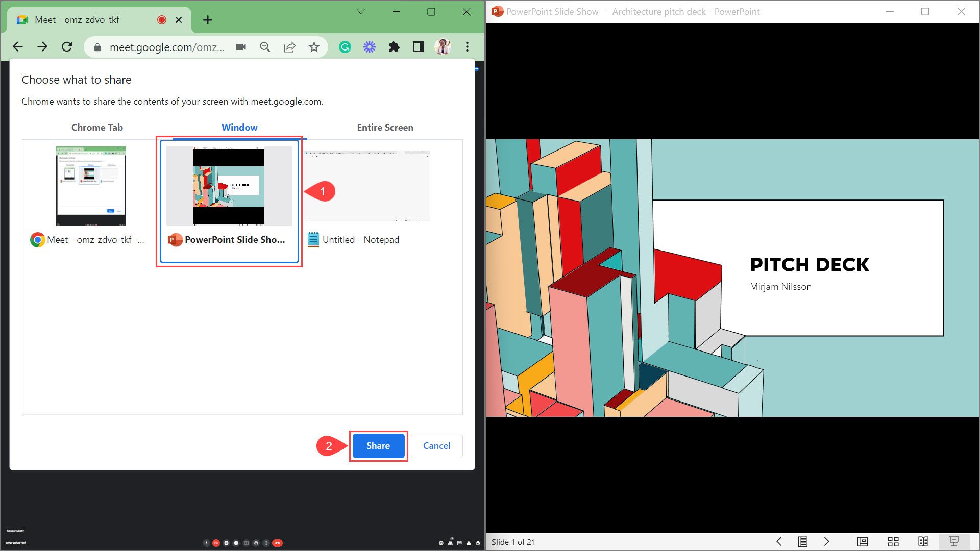Switch to the Entire Screen sharing option

click(385, 128)
